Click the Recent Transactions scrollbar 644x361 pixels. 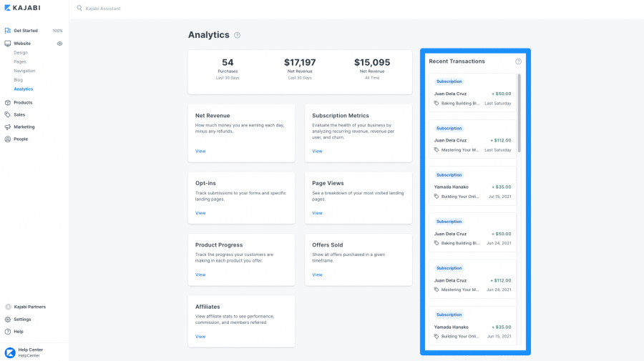pyautogui.click(x=519, y=113)
